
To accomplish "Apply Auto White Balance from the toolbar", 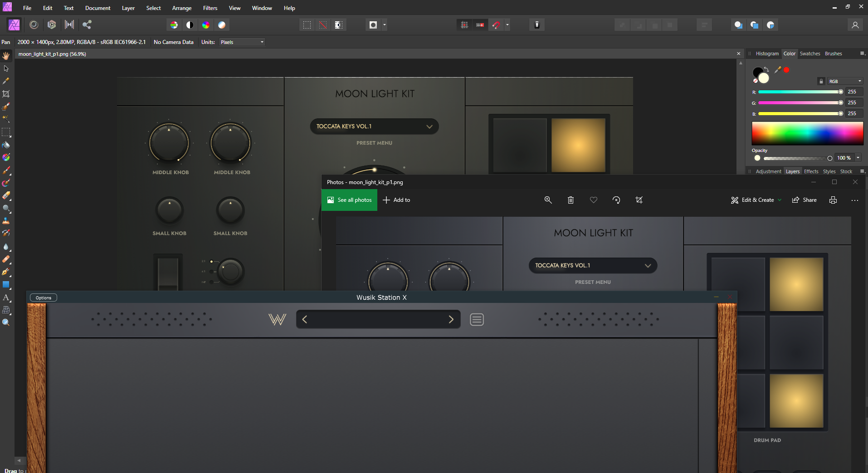I will pos(222,25).
